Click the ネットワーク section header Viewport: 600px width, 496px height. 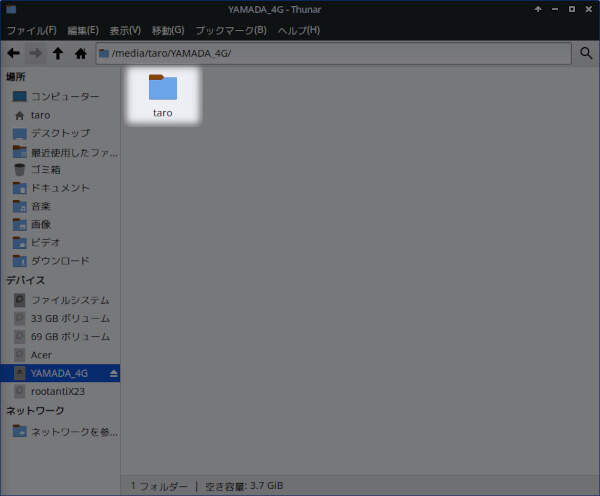click(35, 411)
